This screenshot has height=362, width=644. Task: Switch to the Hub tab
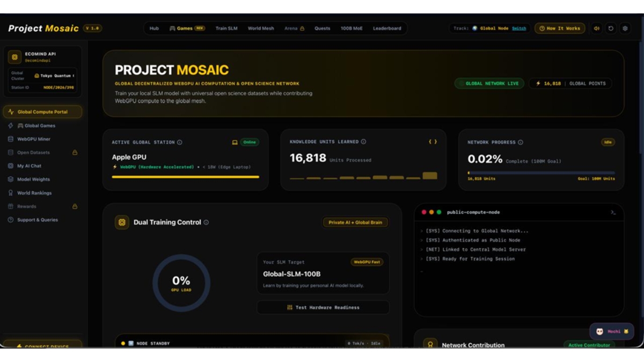tap(154, 28)
